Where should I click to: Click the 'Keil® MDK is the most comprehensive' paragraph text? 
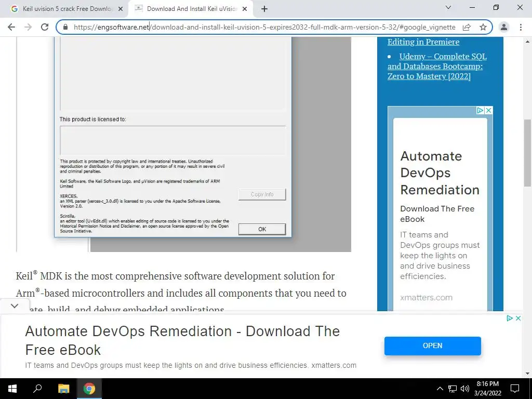pyautogui.click(x=181, y=293)
